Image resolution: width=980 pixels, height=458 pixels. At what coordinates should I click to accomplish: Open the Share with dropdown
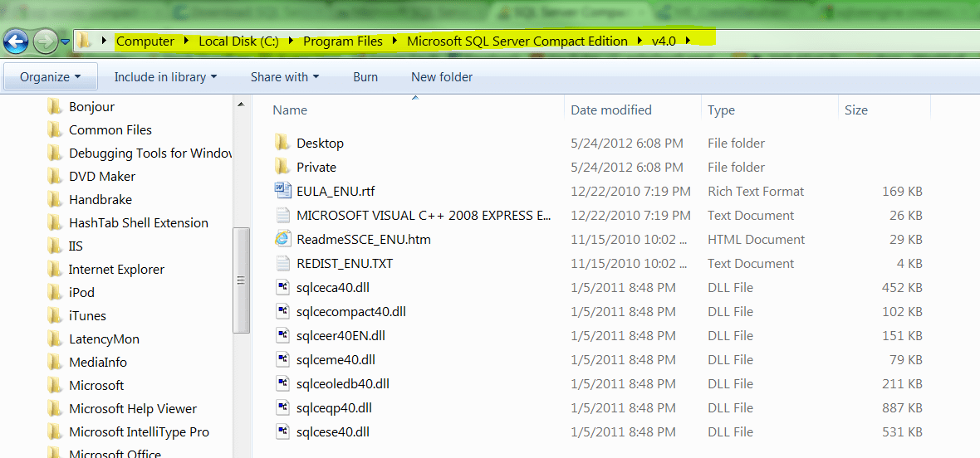285,77
